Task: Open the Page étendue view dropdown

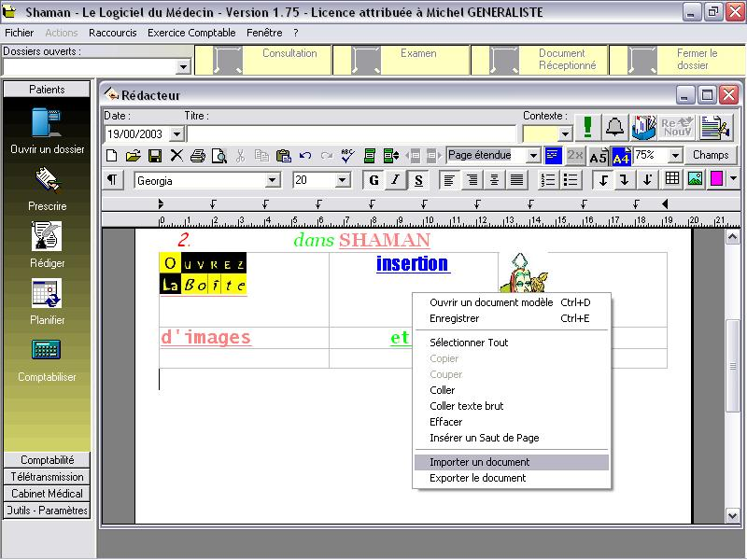Action: tap(533, 155)
